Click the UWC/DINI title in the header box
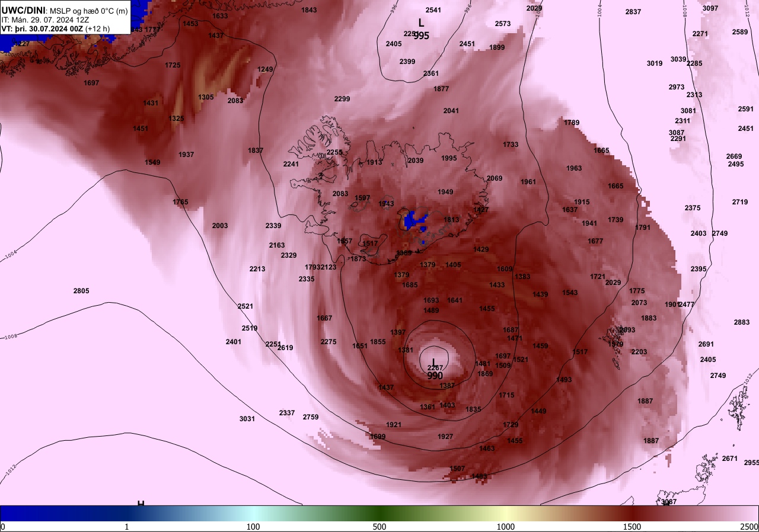Image resolution: width=759 pixels, height=532 pixels. pyautogui.click(x=23, y=11)
